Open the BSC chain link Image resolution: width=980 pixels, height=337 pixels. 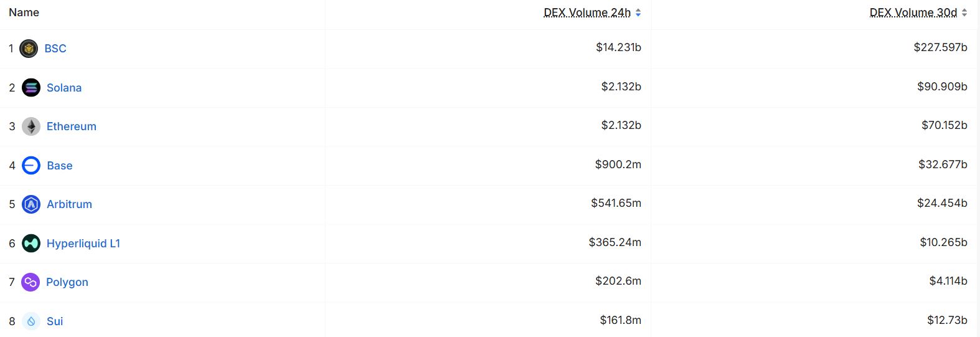[55, 49]
